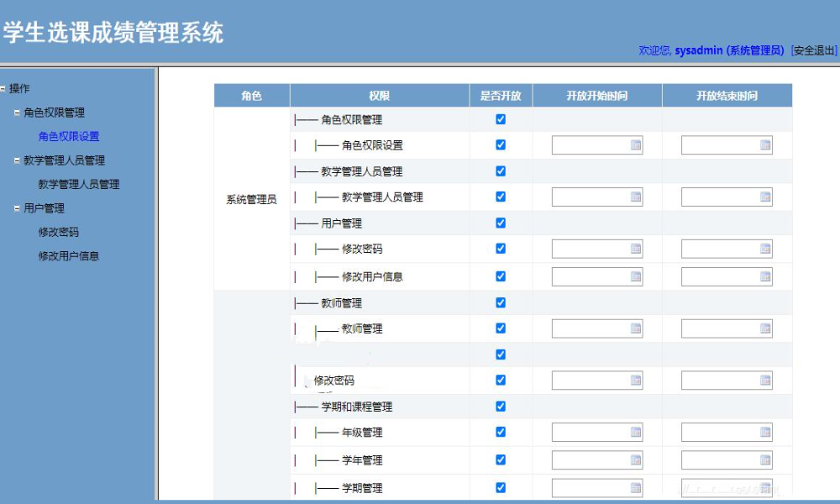This screenshot has width=840, height=504.
Task: Open 修改密码 from the sidebar
Action: pos(58,233)
